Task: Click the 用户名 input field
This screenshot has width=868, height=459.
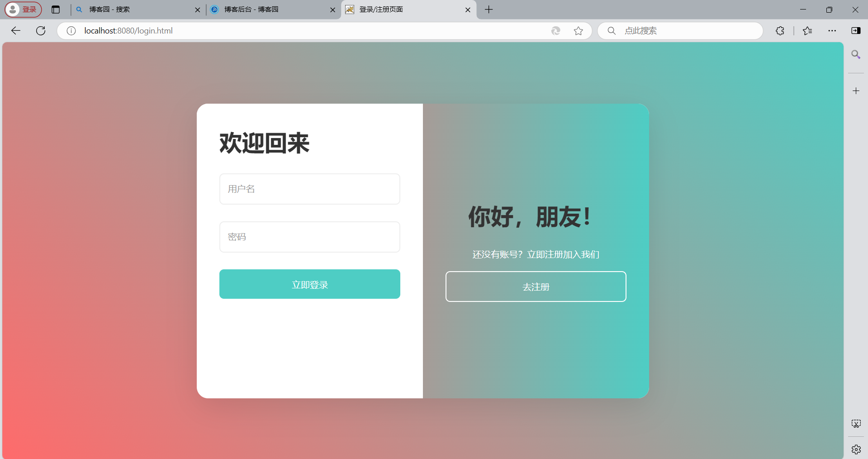Action: pyautogui.click(x=310, y=189)
